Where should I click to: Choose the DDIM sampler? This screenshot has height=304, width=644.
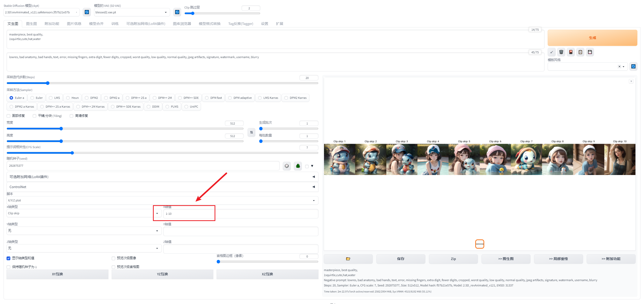[153, 107]
